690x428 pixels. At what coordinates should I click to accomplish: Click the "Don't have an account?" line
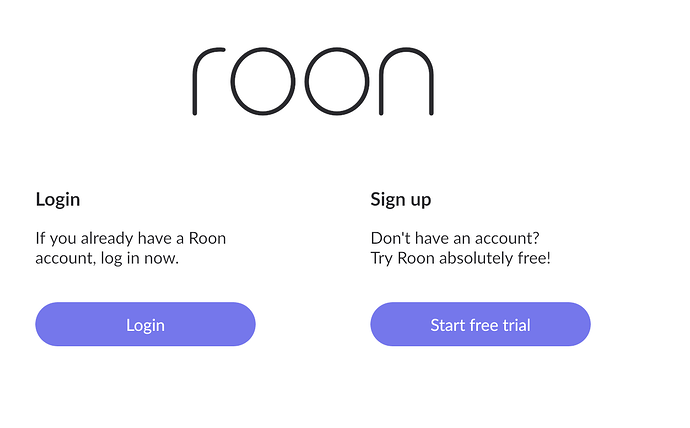click(455, 238)
